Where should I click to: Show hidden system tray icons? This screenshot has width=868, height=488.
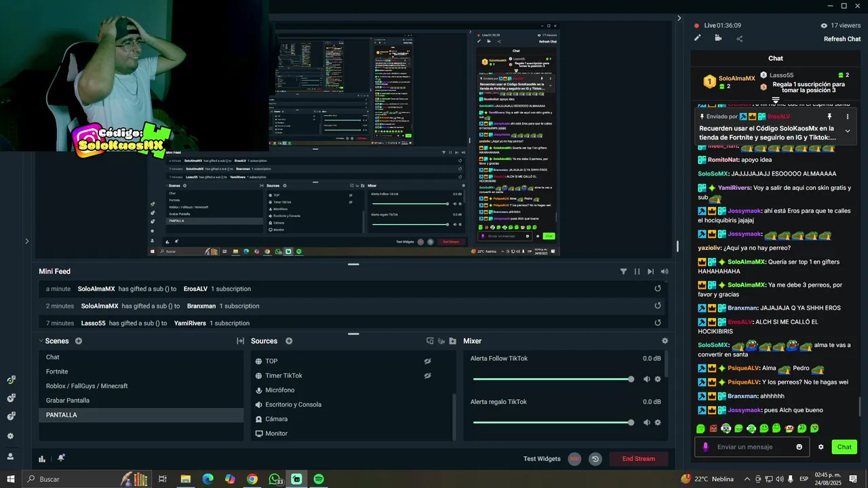pyautogui.click(x=746, y=479)
